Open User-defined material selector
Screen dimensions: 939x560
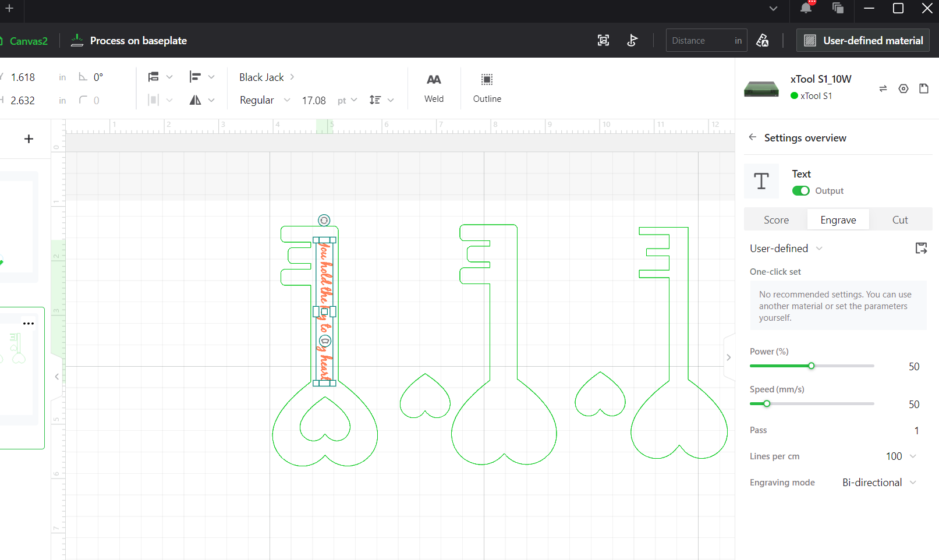pos(863,41)
